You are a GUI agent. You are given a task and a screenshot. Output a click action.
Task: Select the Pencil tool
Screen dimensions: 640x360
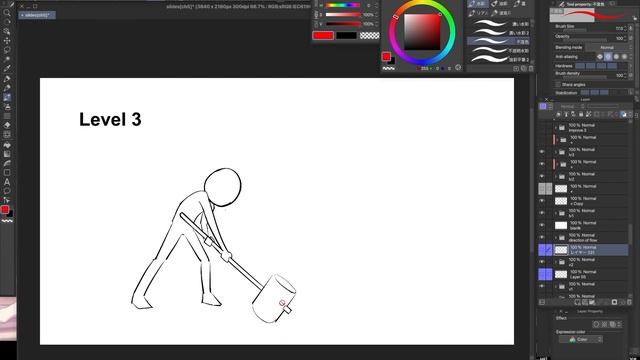pos(7,88)
